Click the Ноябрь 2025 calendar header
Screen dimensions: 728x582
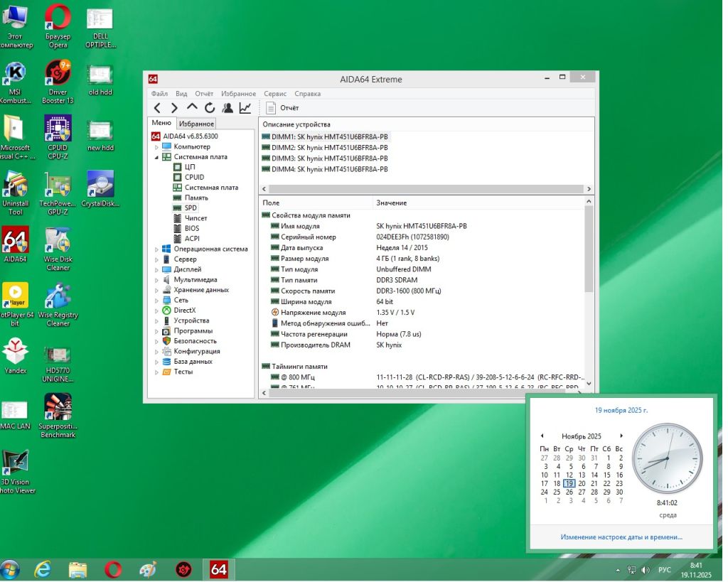tap(582, 436)
